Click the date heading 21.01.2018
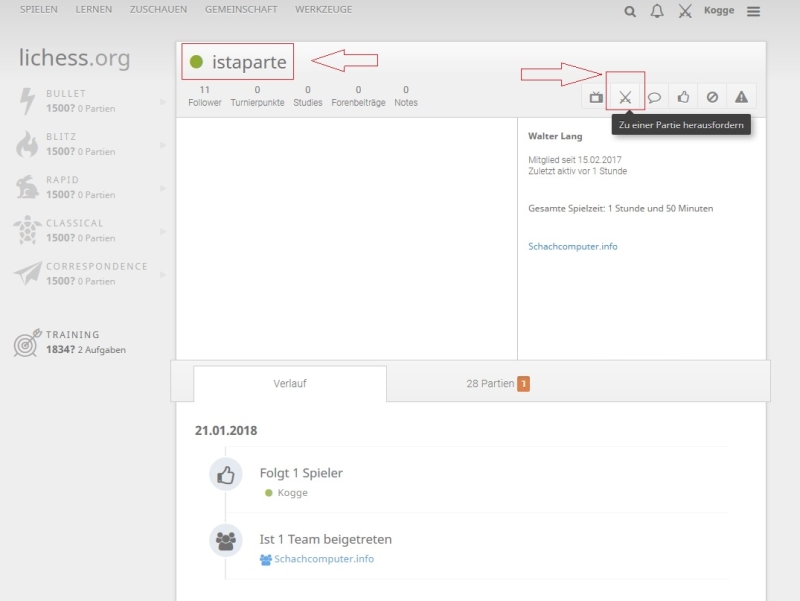The height and width of the screenshot is (601, 800). [226, 431]
